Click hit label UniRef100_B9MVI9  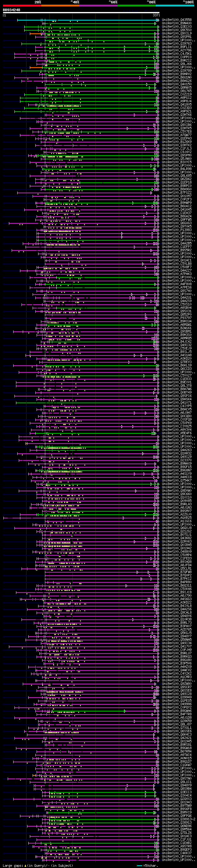[x=177, y=812]
